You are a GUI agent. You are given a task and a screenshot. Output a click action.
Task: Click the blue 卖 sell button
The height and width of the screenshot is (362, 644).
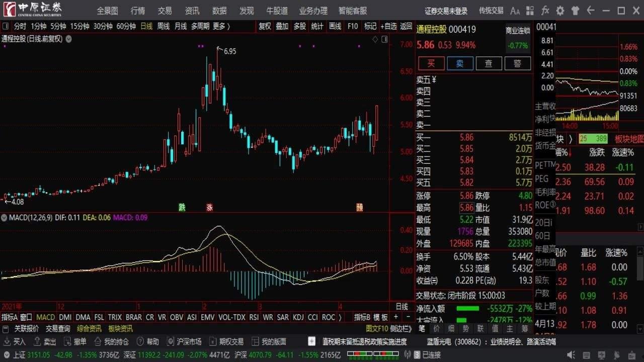pos(460,63)
